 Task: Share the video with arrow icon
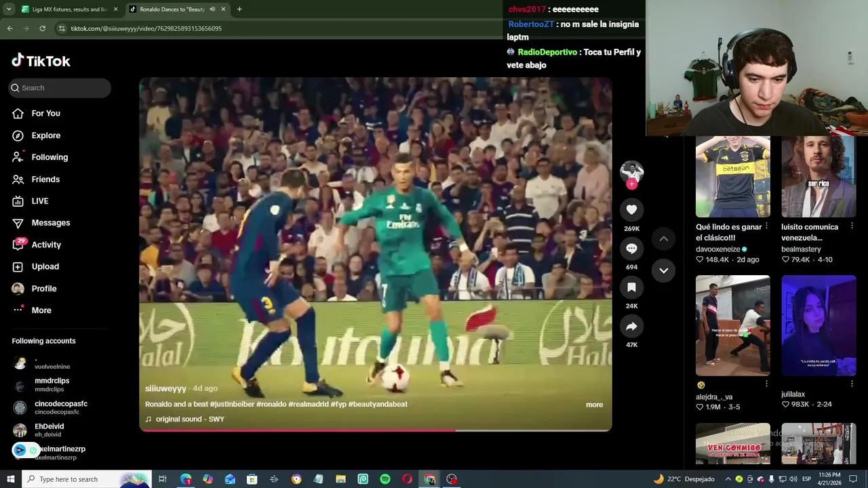[x=631, y=327]
